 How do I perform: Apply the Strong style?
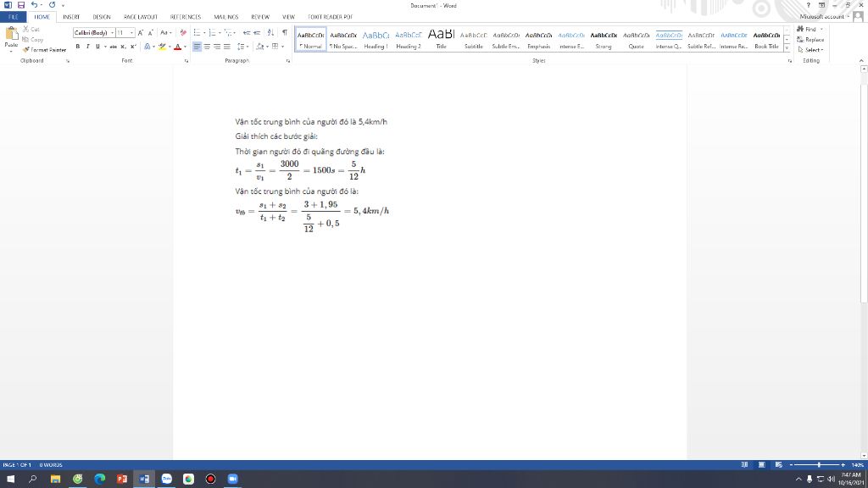(x=604, y=39)
